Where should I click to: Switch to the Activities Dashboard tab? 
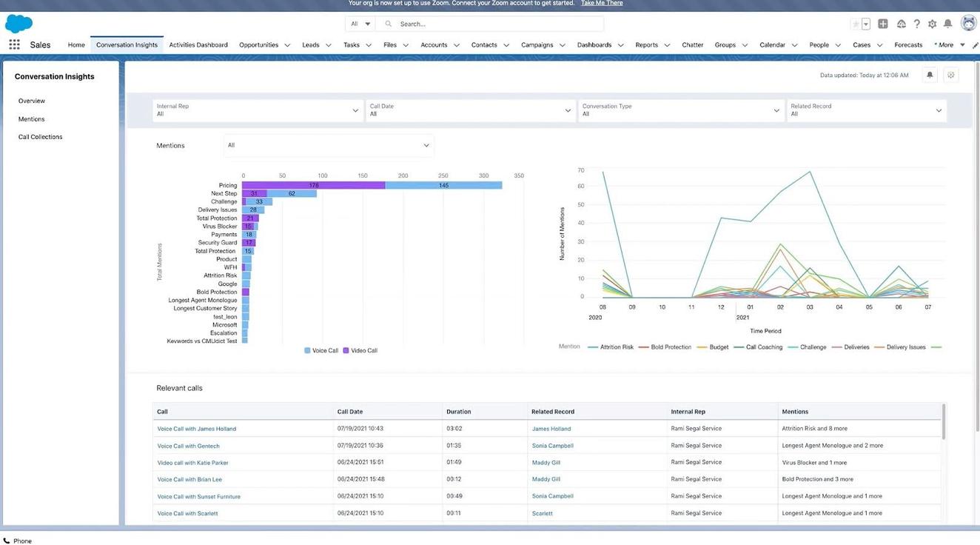198,45
